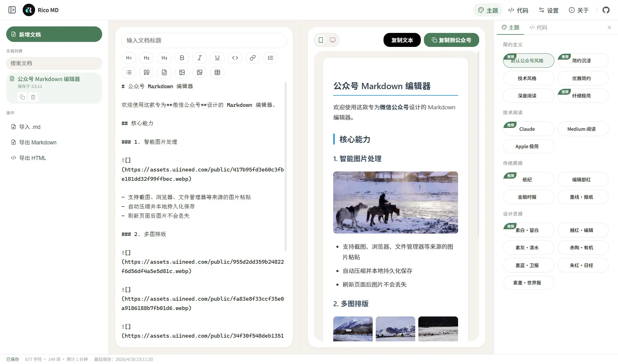Screen dimensions: 618x364
Task: Select the 纤细极简 theme
Action: click(583, 96)
